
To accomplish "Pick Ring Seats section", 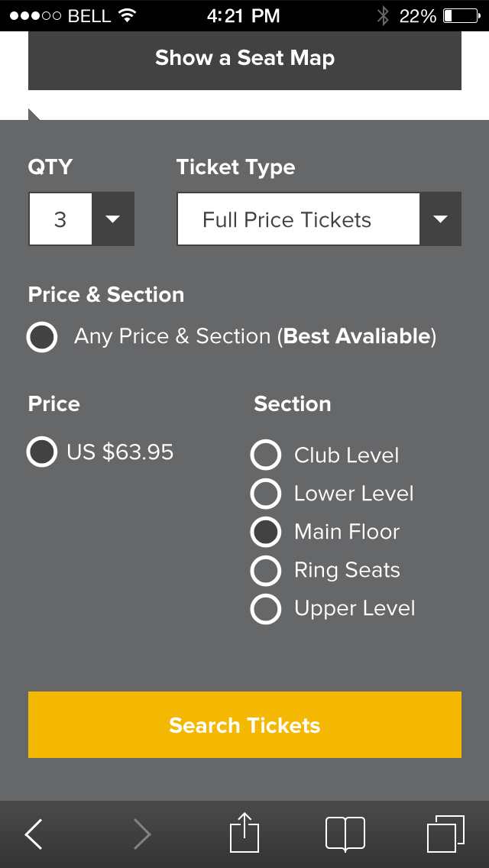I will coord(266,570).
